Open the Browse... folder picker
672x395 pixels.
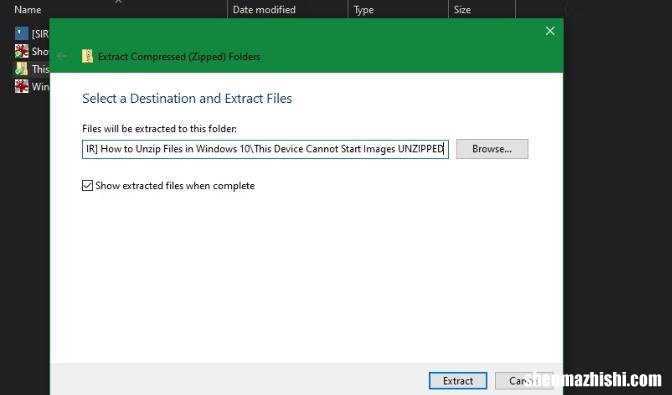(492, 149)
